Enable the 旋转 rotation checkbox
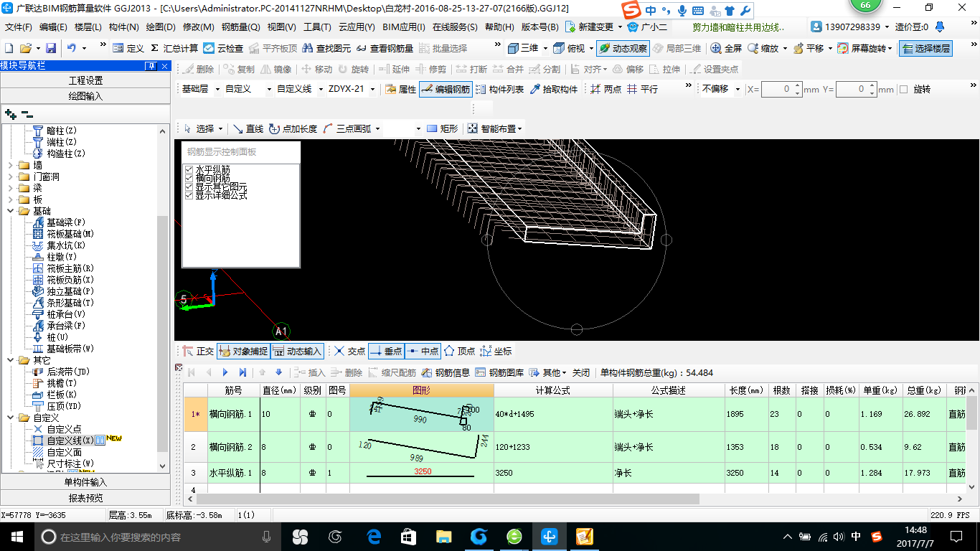Viewport: 980px width, 551px height. [904, 90]
